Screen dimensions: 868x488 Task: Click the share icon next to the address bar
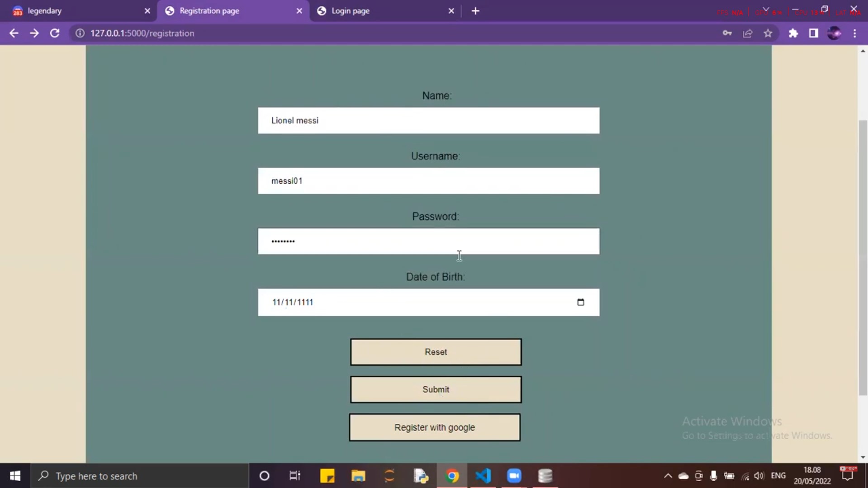747,33
